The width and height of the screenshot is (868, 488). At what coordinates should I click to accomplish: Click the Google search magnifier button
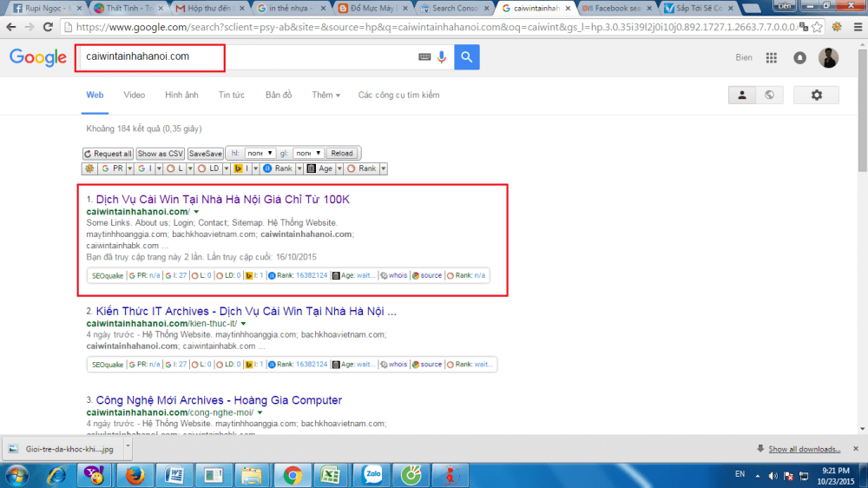(x=467, y=57)
